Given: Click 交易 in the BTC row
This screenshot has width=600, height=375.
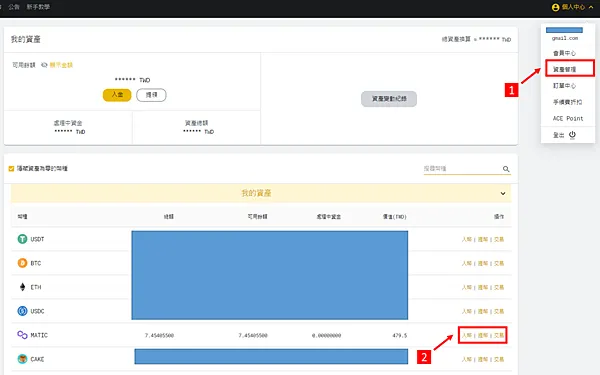Looking at the screenshot, I should pyautogui.click(x=499, y=263).
